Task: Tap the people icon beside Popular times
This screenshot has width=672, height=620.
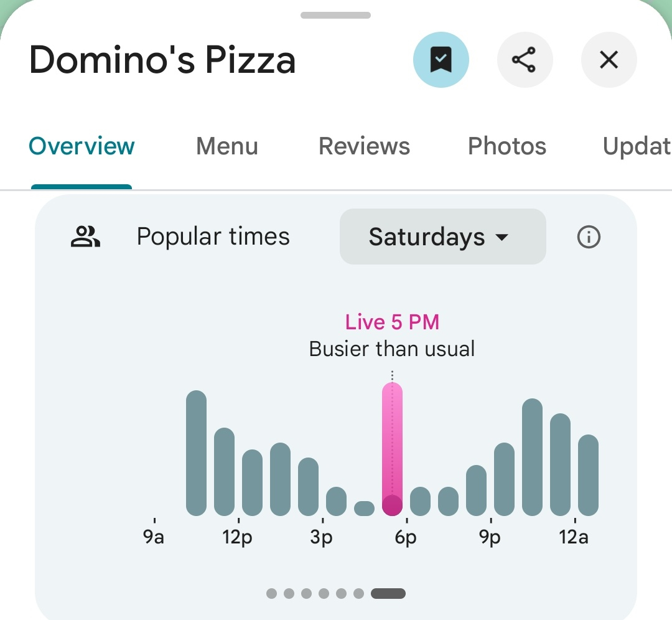Action: 85,237
